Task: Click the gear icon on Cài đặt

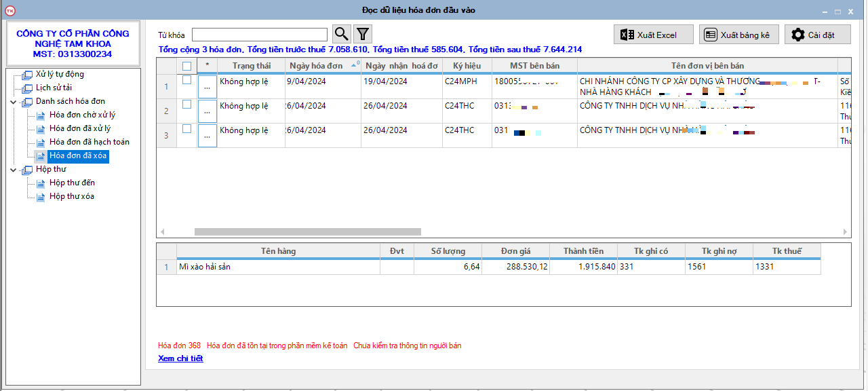Action: 797,35
